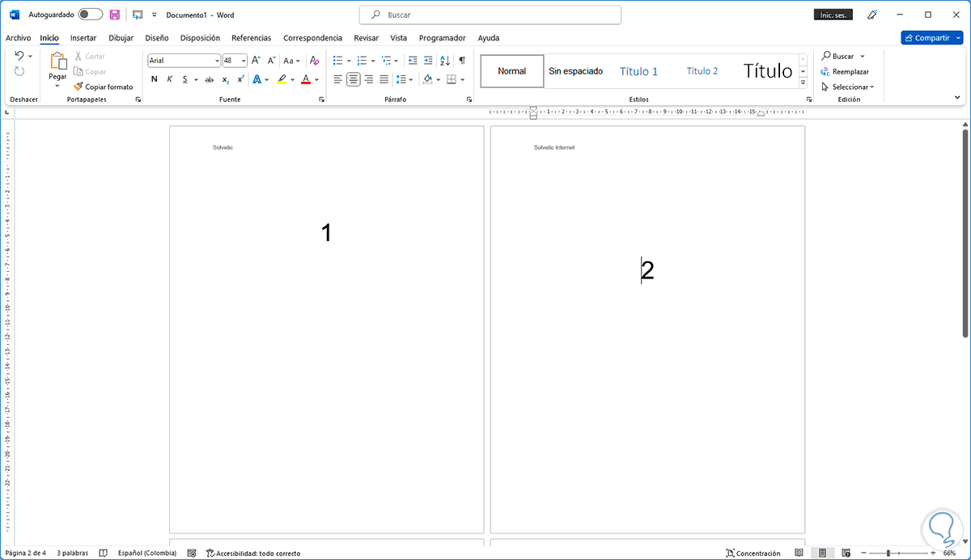The image size is (971, 560).
Task: Click the 66% zoom level
Action: tap(950, 554)
